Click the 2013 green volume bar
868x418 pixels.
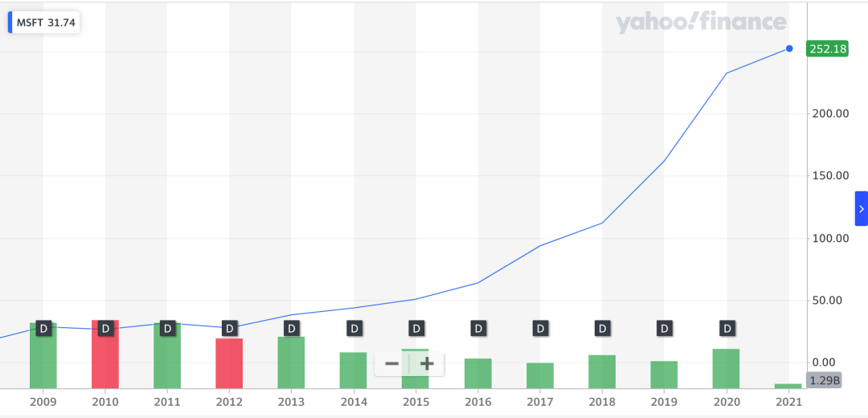(x=291, y=363)
